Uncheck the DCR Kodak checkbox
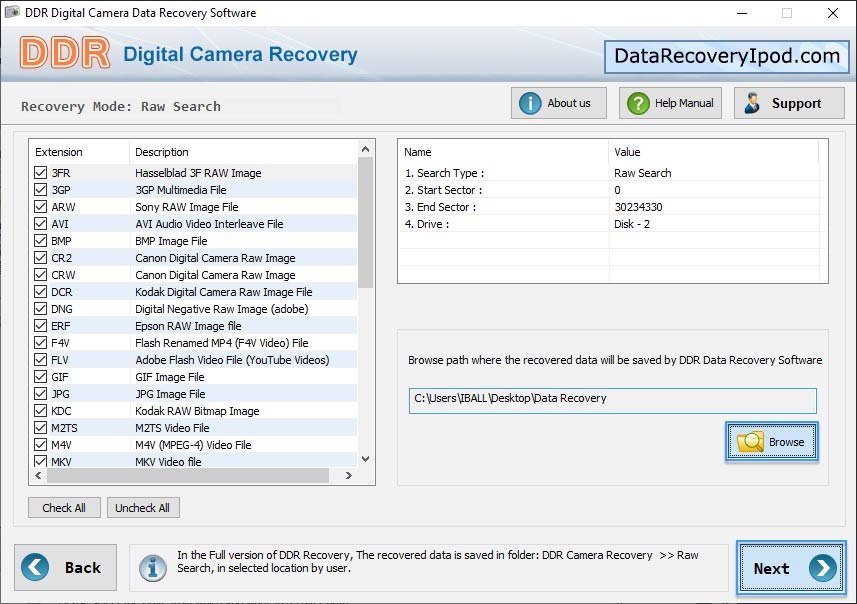 click(x=40, y=291)
